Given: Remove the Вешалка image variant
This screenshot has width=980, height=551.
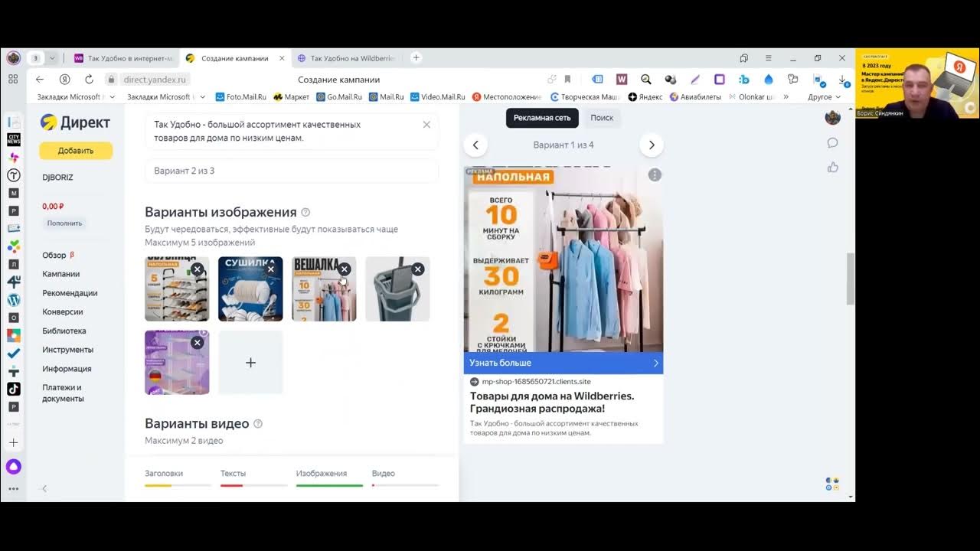Looking at the screenshot, I should click(344, 269).
